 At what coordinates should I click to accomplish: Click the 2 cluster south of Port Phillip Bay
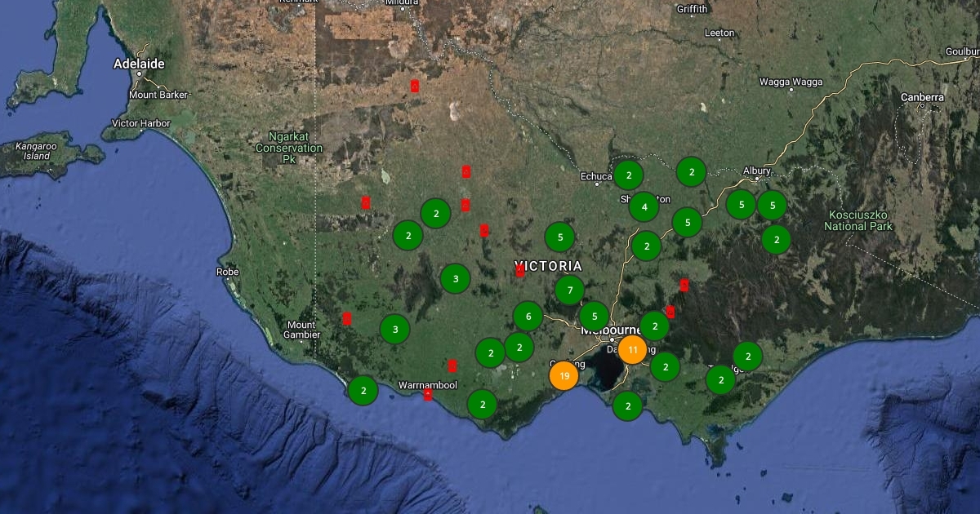click(627, 405)
